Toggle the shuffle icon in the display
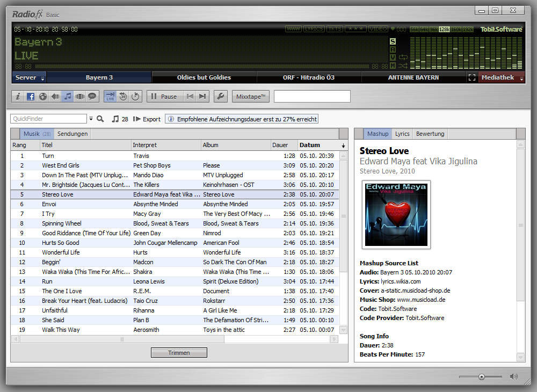Image resolution: width=537 pixels, height=392 pixels. coord(403,66)
